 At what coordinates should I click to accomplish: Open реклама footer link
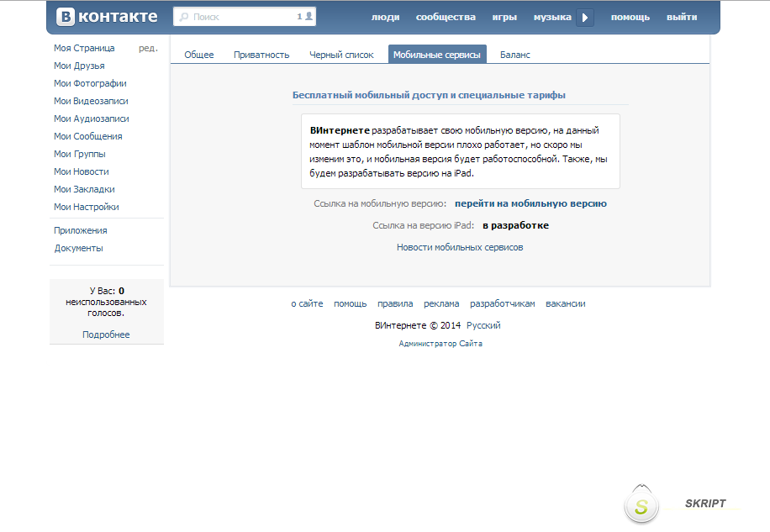(441, 303)
